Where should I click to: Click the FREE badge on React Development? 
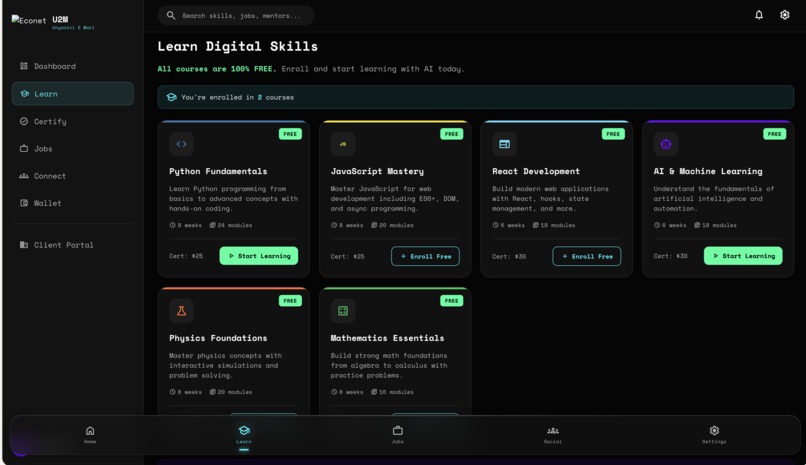click(x=613, y=134)
